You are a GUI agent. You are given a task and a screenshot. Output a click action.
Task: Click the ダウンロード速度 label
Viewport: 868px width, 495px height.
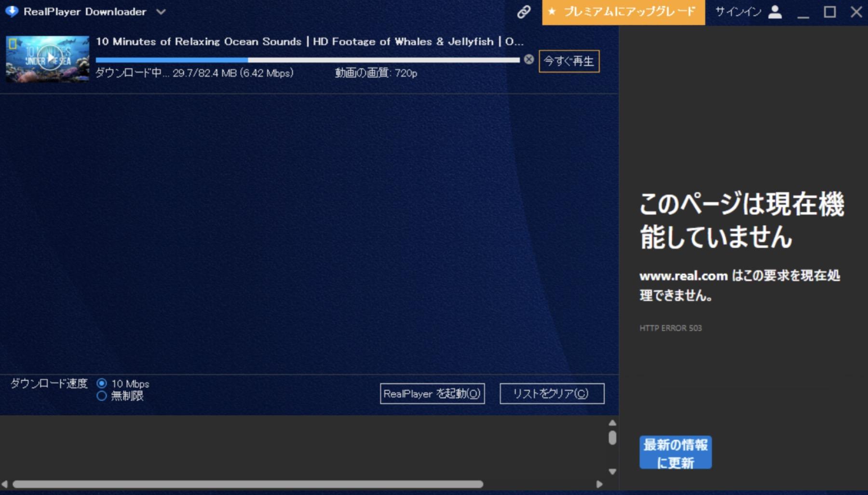coord(49,384)
